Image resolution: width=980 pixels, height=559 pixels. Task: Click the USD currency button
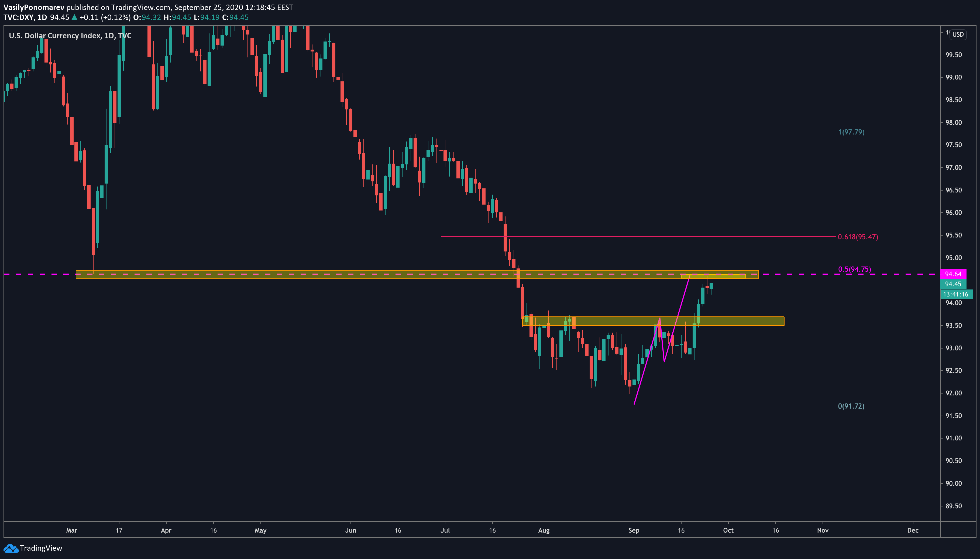click(958, 34)
